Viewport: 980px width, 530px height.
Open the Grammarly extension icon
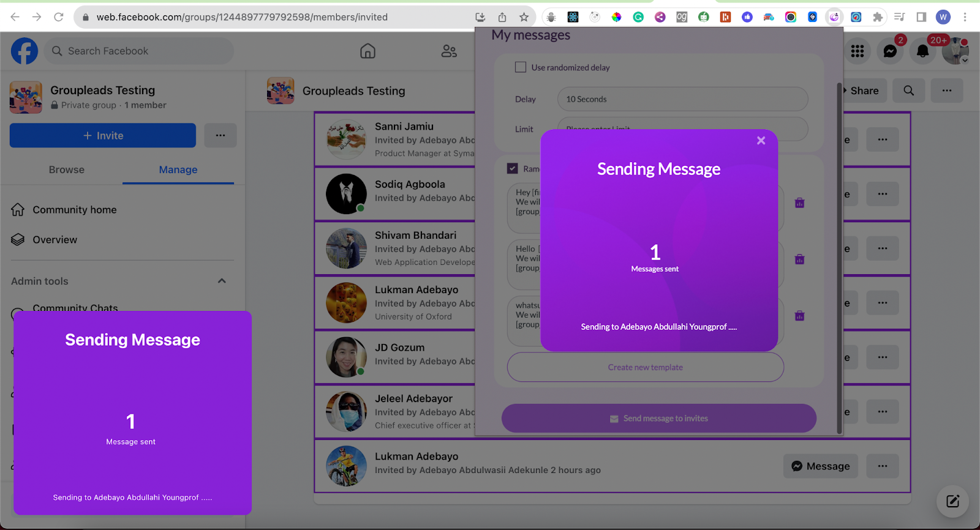(x=638, y=17)
